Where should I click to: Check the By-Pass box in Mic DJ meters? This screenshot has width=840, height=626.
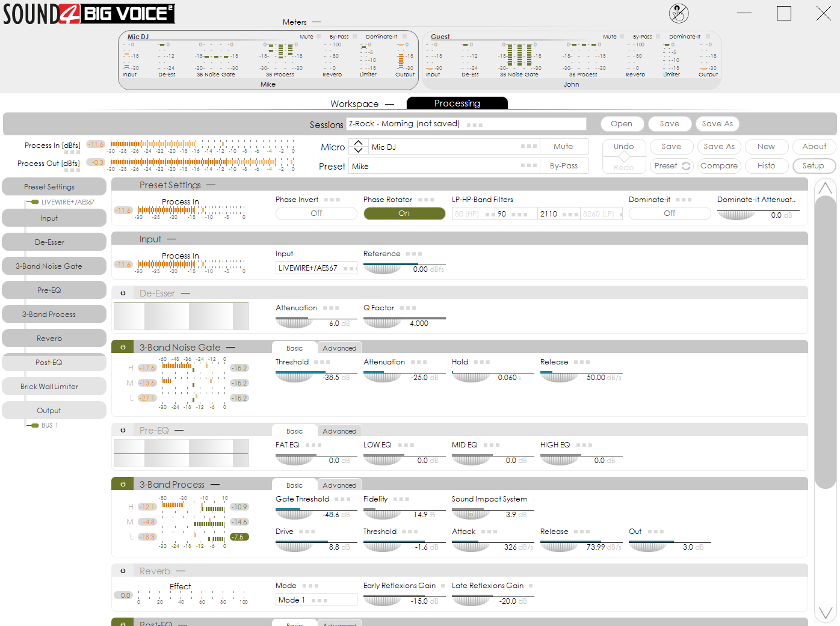[x=354, y=37]
